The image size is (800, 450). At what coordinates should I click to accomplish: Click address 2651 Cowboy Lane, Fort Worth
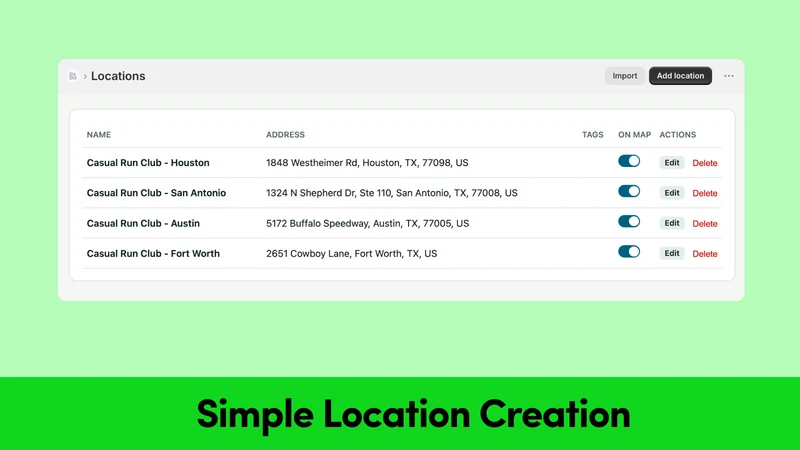coord(352,254)
